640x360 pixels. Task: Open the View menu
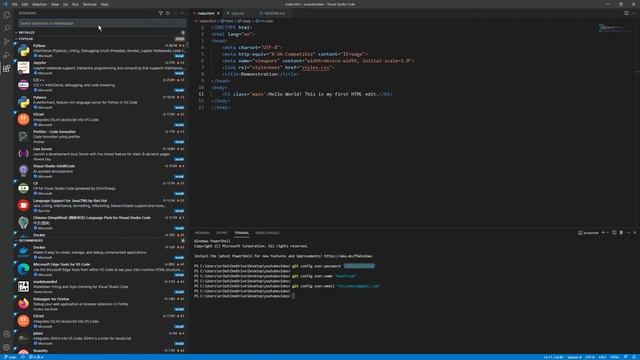(55, 4)
